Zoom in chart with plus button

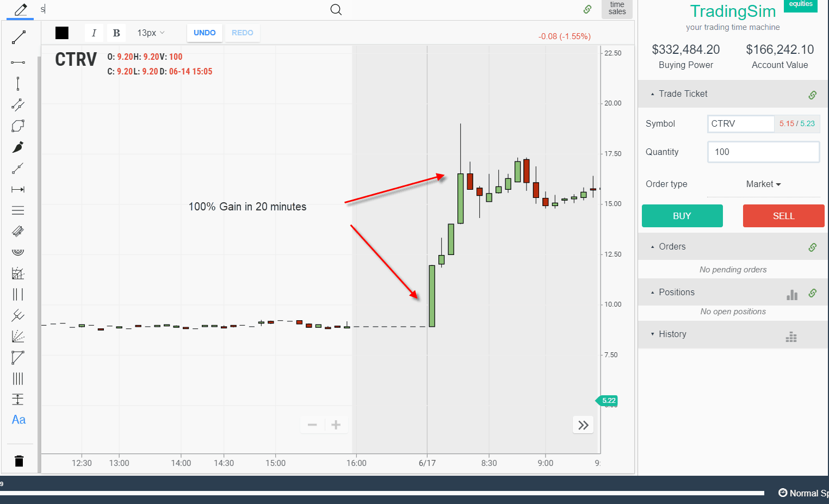[336, 425]
